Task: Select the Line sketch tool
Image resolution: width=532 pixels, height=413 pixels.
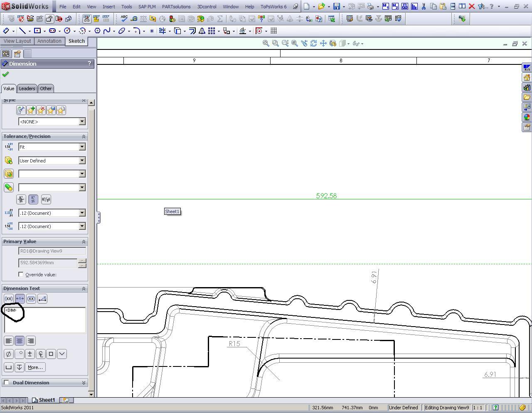Action: point(22,31)
